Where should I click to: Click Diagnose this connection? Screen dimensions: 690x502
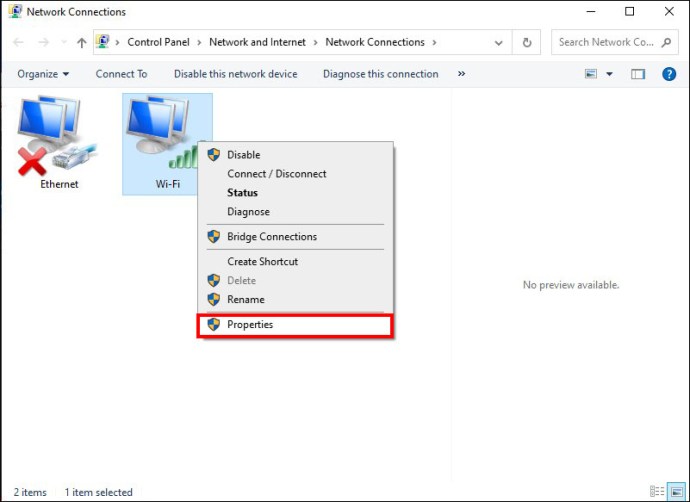tap(381, 74)
